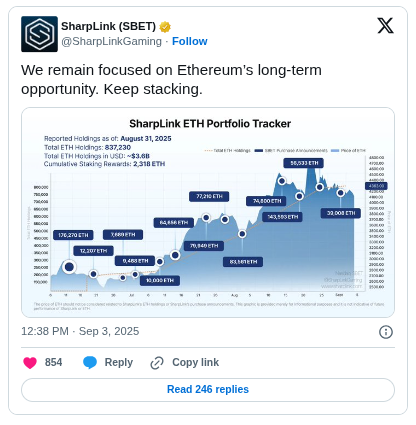Open the ETH Portfolio Tracker chart image
This screenshot has height=425, width=416.
click(208, 212)
